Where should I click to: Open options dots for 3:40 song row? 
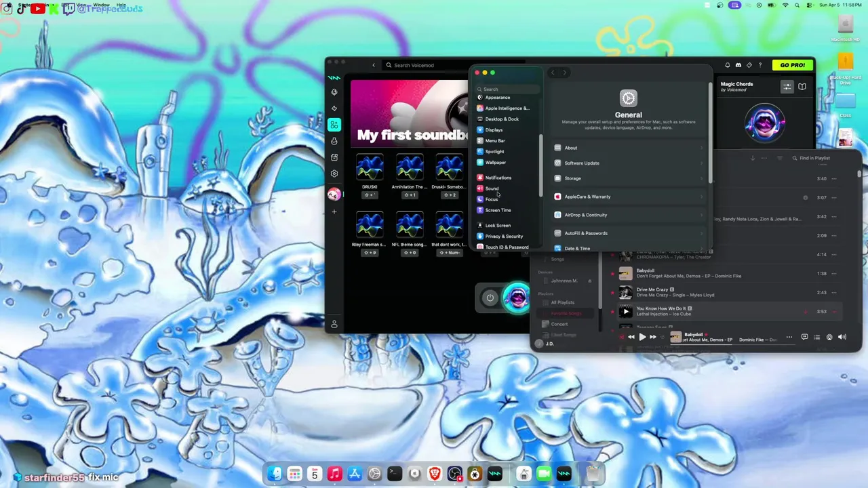pos(834,178)
